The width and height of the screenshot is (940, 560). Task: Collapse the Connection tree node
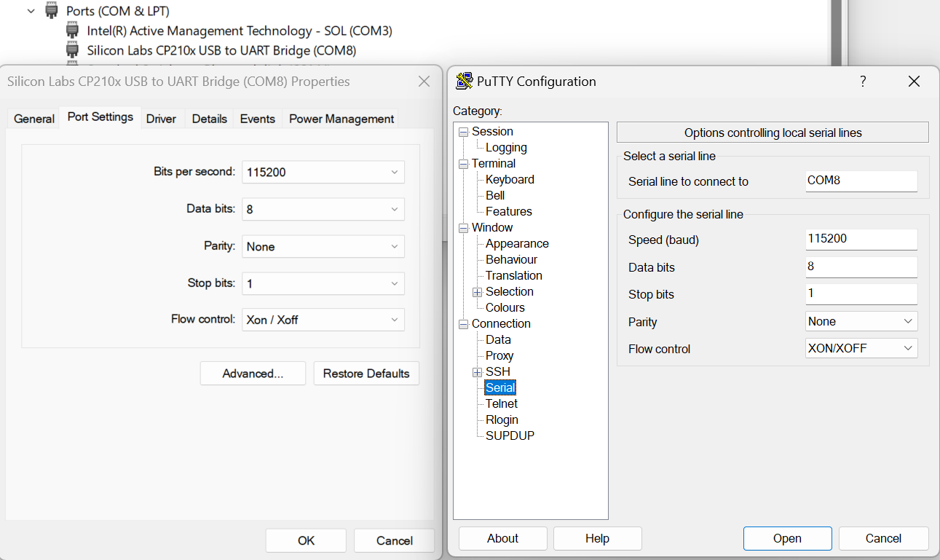pos(463,324)
